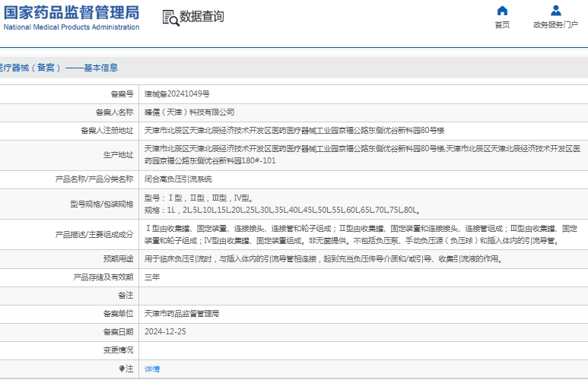Image resolution: width=588 pixels, height=383 pixels.
Task: Click the 生产地址 field label
Action: click(x=118, y=155)
